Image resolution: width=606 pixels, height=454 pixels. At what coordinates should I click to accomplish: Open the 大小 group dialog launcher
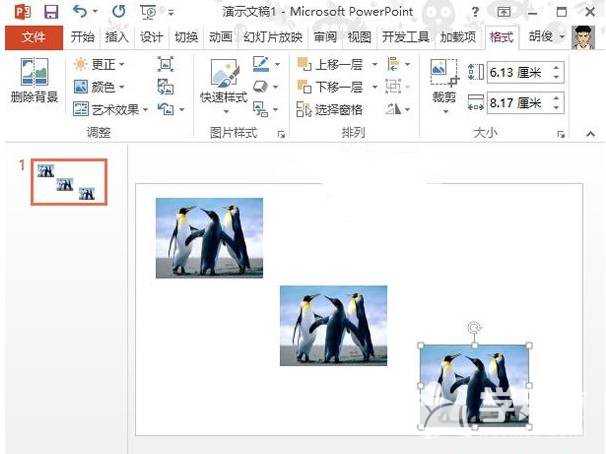point(560,133)
